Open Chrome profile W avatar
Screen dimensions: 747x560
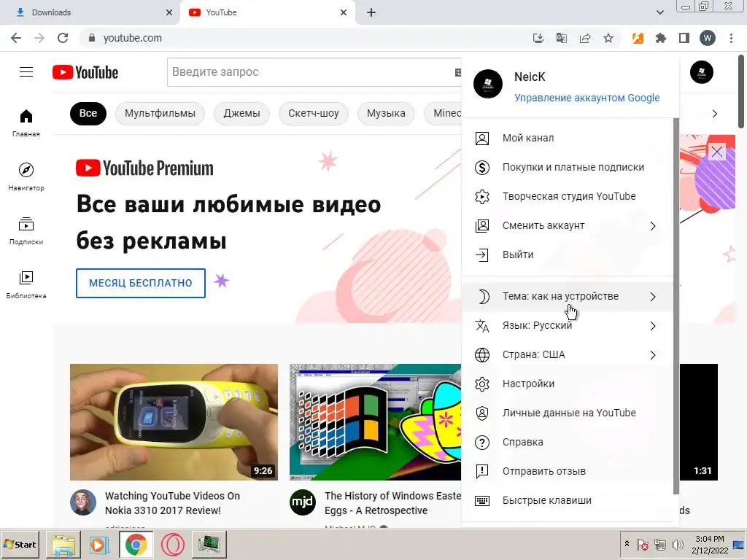pyautogui.click(x=708, y=38)
